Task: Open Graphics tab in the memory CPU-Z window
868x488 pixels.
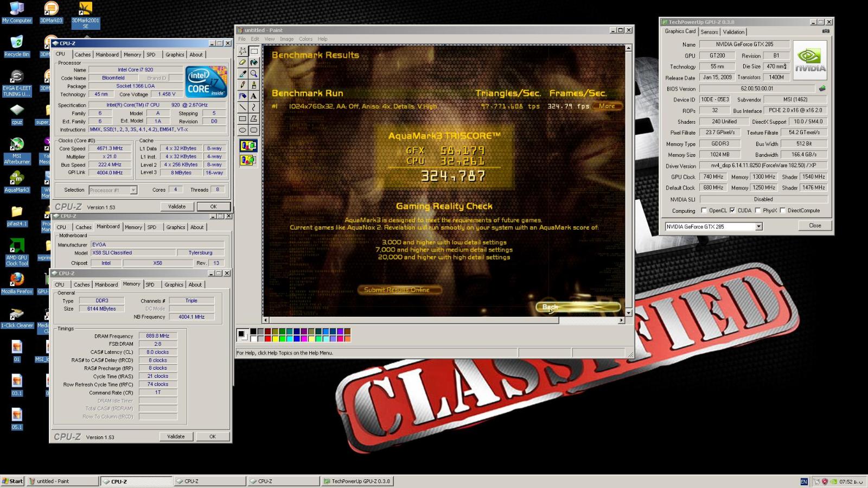Action: [x=174, y=284]
